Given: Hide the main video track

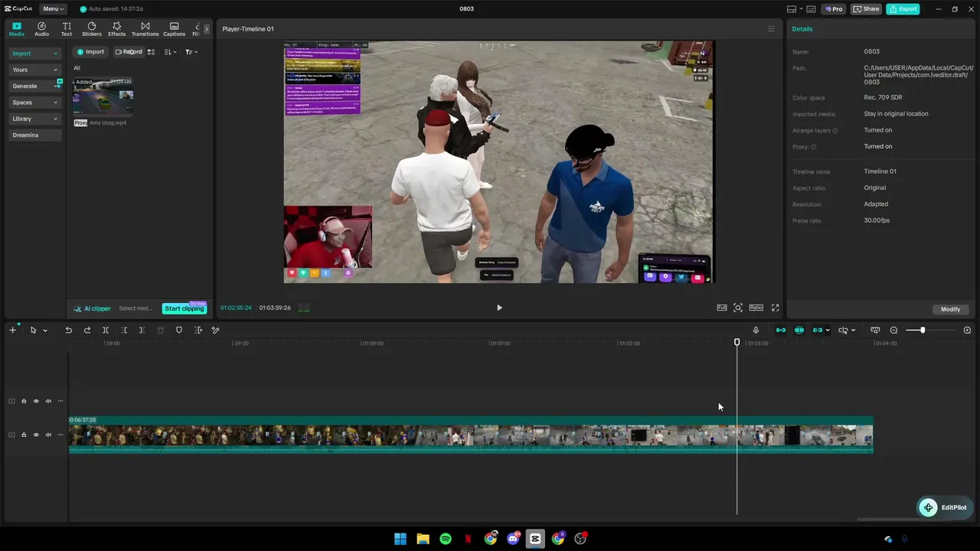Looking at the screenshot, I should tap(36, 435).
